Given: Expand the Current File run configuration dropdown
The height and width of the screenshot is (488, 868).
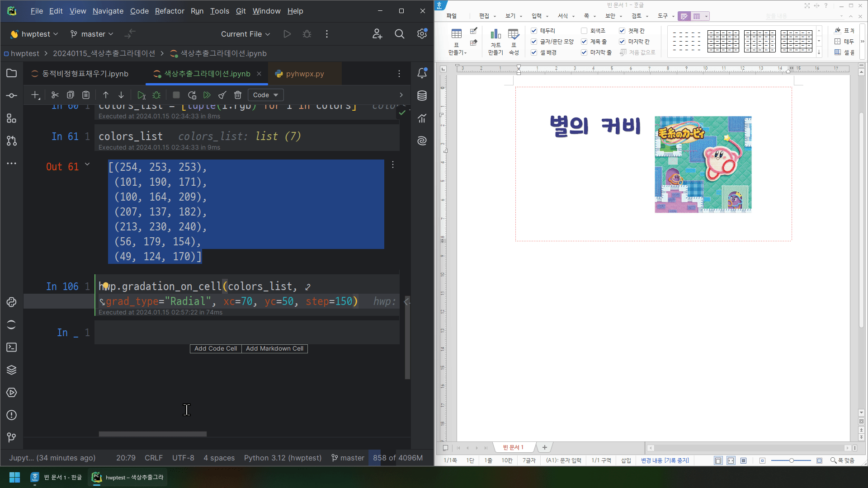Looking at the screenshot, I should [x=245, y=34].
